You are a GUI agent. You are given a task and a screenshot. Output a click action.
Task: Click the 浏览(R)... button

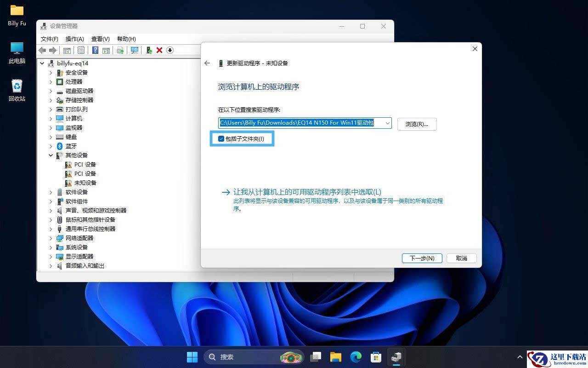click(417, 124)
